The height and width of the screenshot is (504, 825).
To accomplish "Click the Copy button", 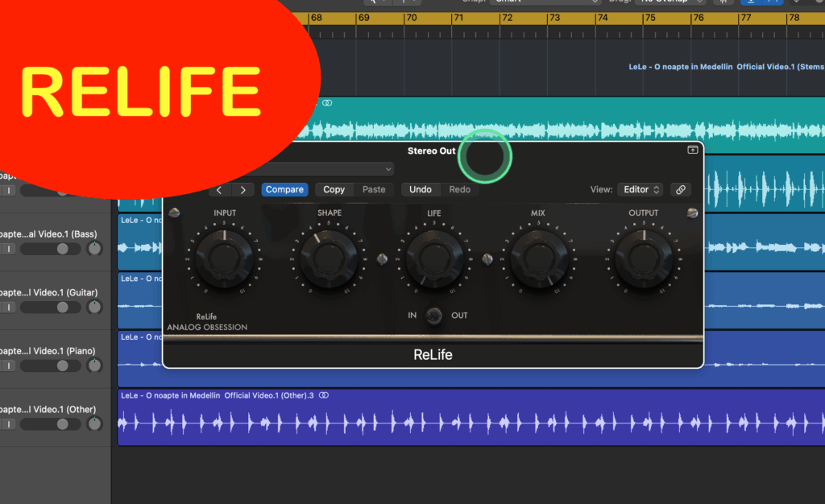I will [334, 190].
